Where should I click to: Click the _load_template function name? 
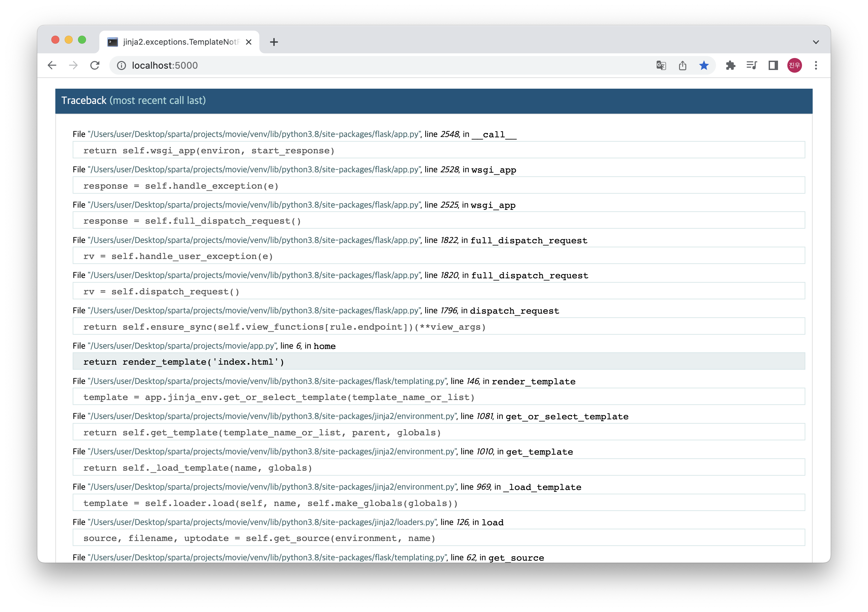(543, 487)
